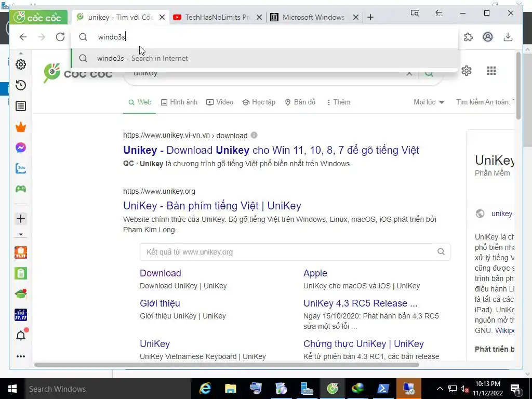Expand the sidebar shortcuts down arrow

pyautogui.click(x=21, y=234)
